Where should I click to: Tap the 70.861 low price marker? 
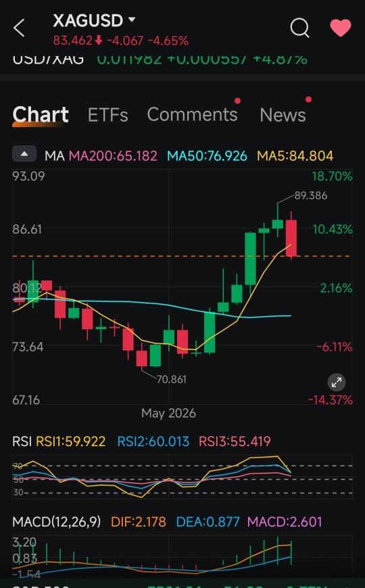pyautogui.click(x=172, y=379)
